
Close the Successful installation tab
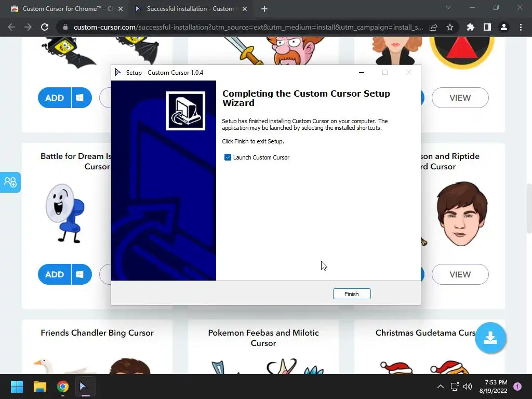(x=245, y=9)
